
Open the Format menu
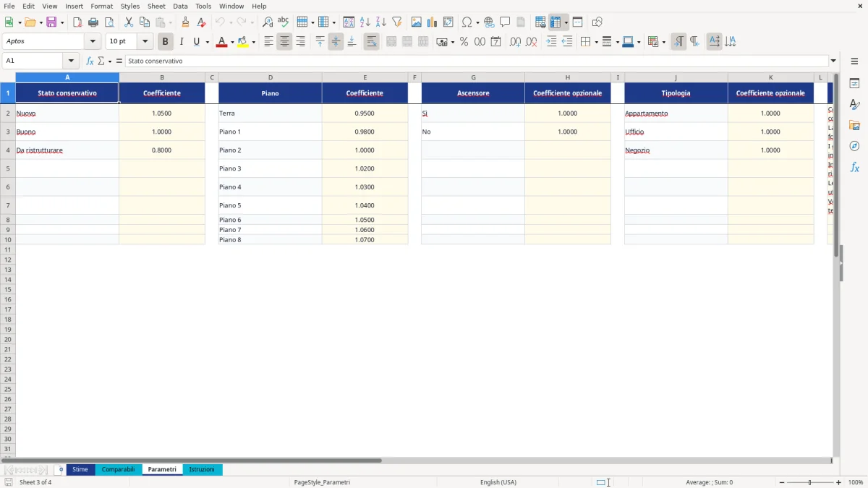tap(101, 6)
